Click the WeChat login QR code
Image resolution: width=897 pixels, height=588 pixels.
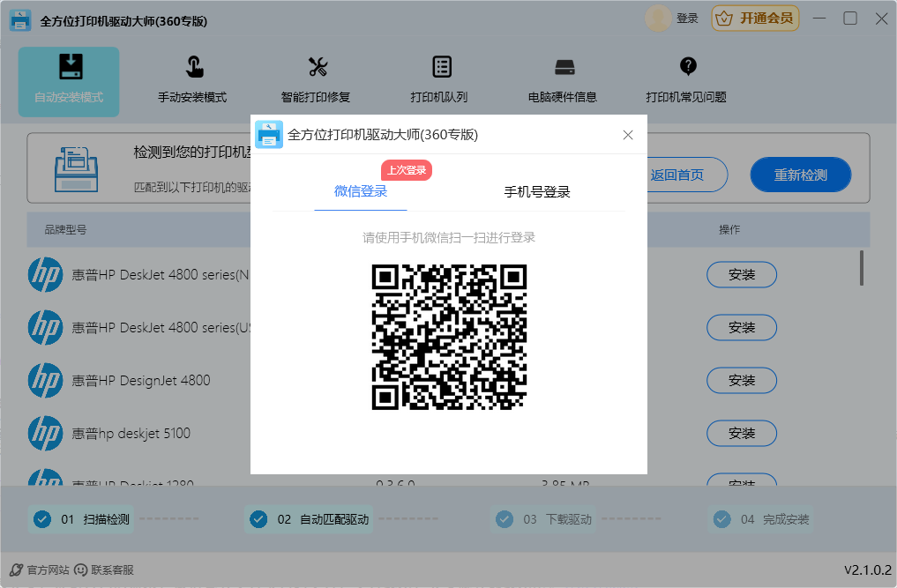click(x=449, y=338)
